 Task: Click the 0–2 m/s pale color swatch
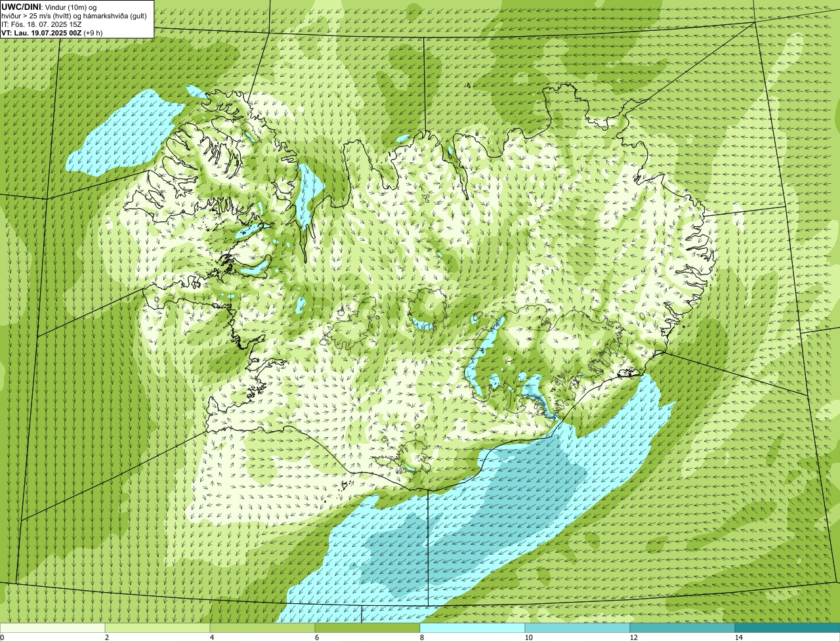(52, 628)
